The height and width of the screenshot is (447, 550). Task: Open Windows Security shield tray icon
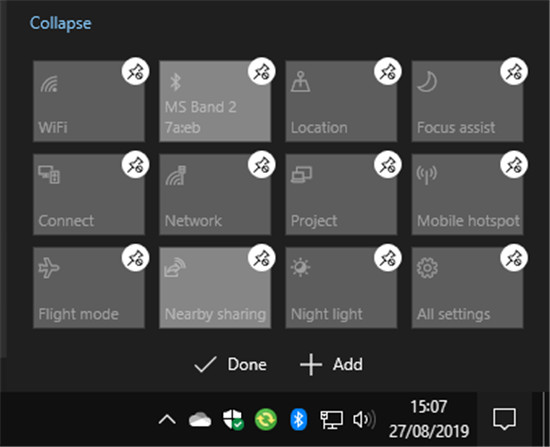[x=233, y=419]
